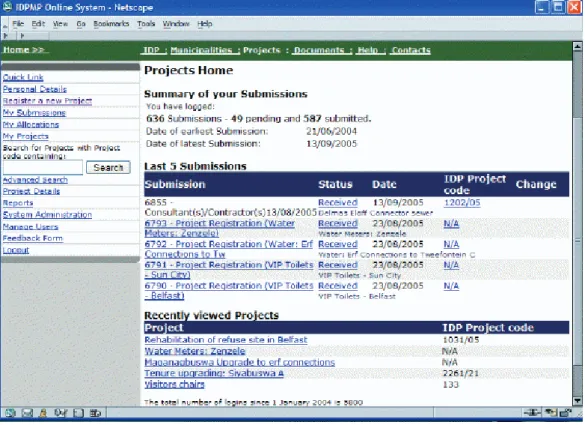The image size is (585, 425).
Task: Open the Go menu
Action: click(81, 24)
